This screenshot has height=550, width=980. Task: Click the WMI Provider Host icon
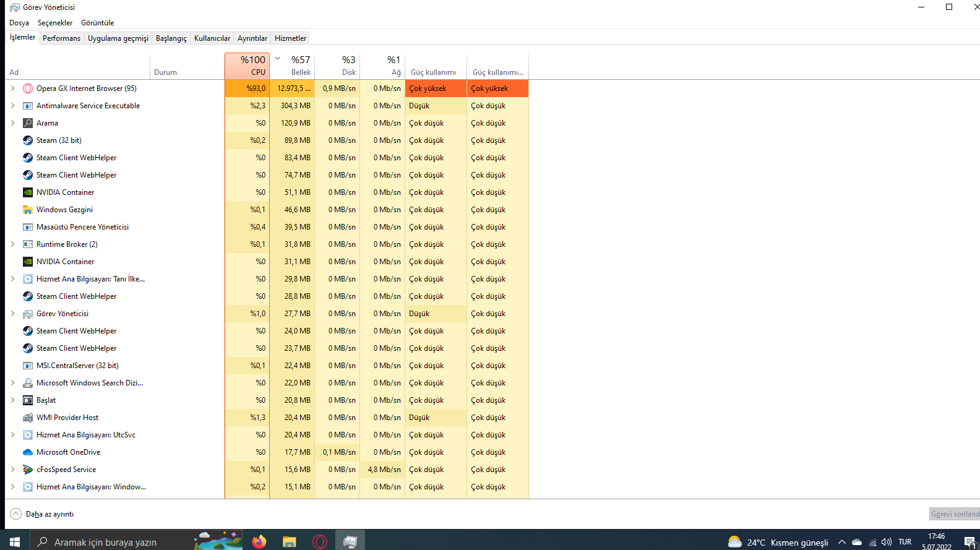(x=28, y=418)
